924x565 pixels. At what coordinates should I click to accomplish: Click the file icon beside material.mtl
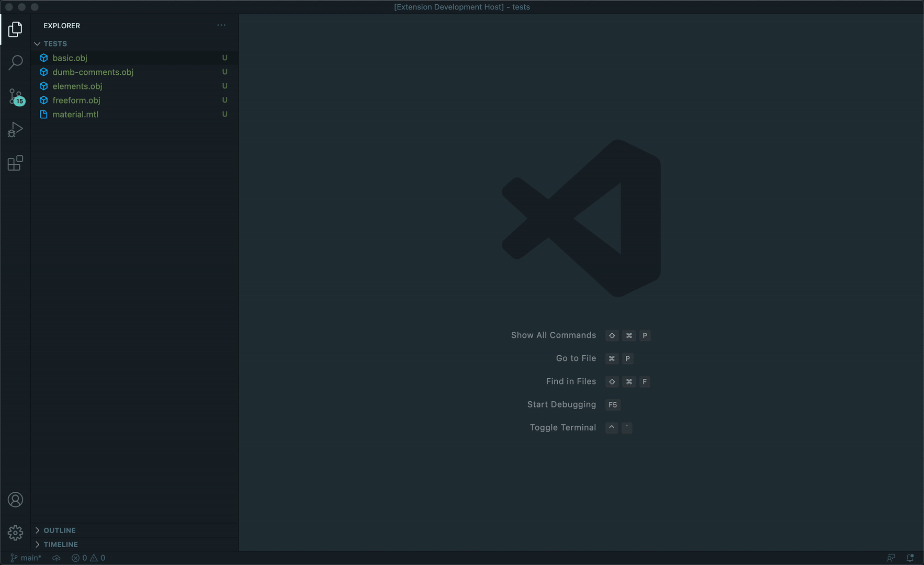(x=44, y=115)
